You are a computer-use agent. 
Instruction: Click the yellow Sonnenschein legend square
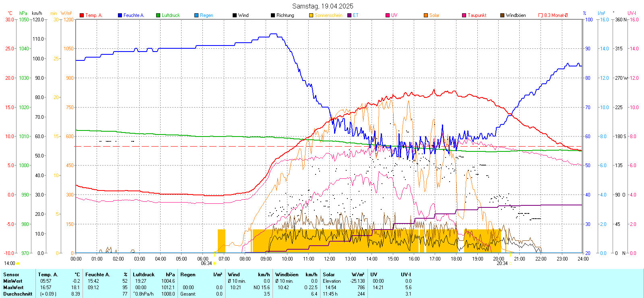click(x=311, y=15)
